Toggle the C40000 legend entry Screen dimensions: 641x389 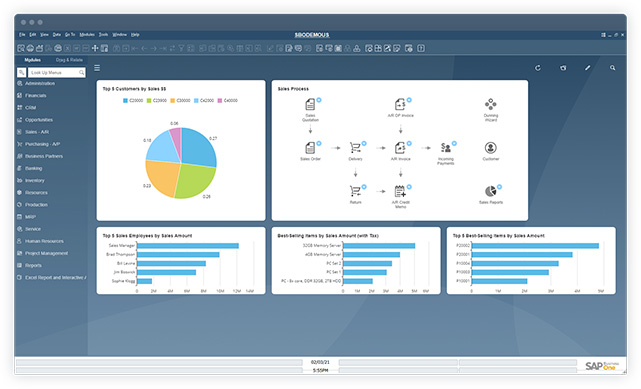tap(227, 101)
